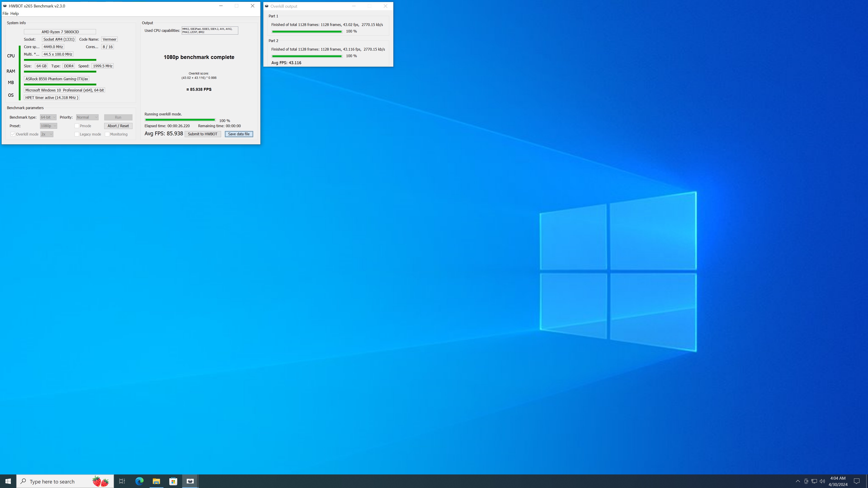
Task: Click the search magnifier icon in taskbar
Action: (23, 481)
